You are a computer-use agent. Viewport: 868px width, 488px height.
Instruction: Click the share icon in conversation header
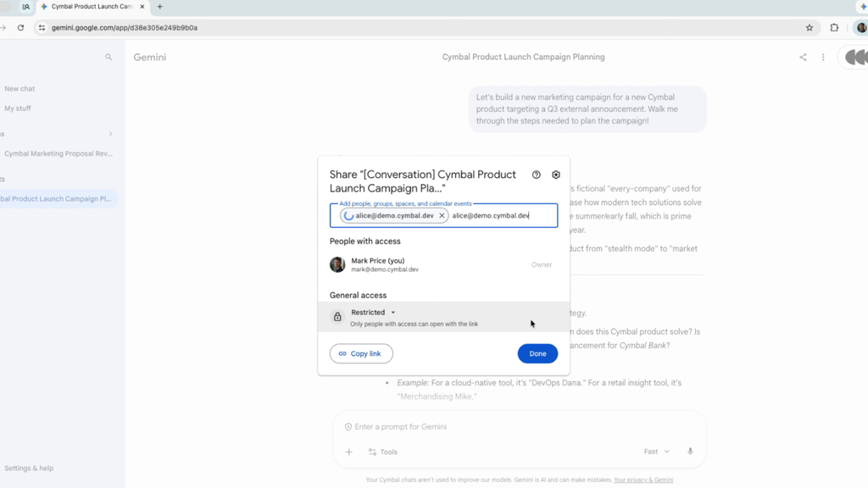tap(803, 57)
